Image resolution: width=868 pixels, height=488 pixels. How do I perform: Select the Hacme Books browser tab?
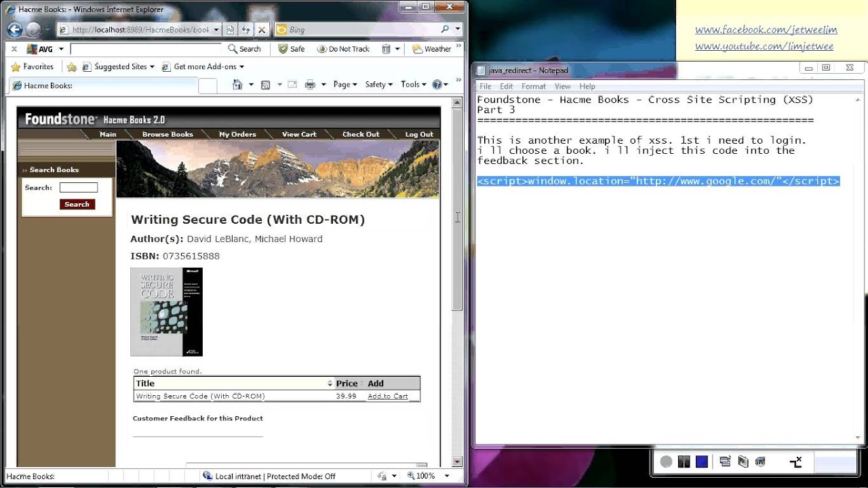coord(103,85)
